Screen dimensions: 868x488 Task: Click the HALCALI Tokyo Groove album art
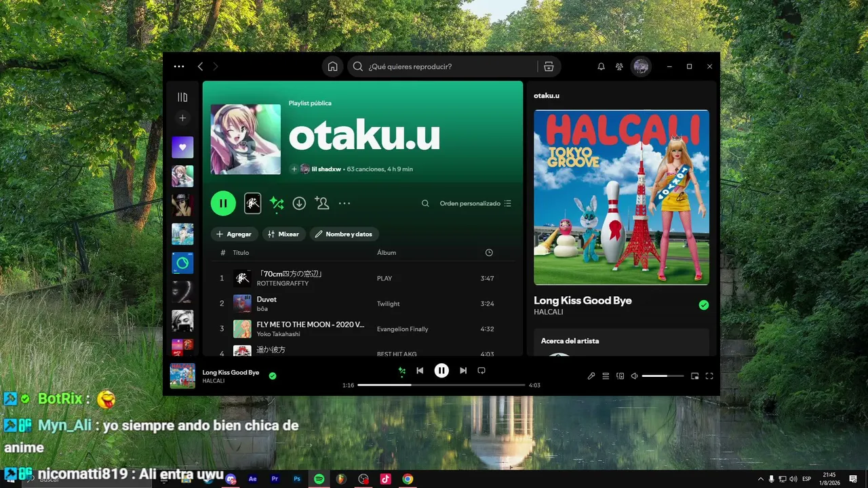621,197
